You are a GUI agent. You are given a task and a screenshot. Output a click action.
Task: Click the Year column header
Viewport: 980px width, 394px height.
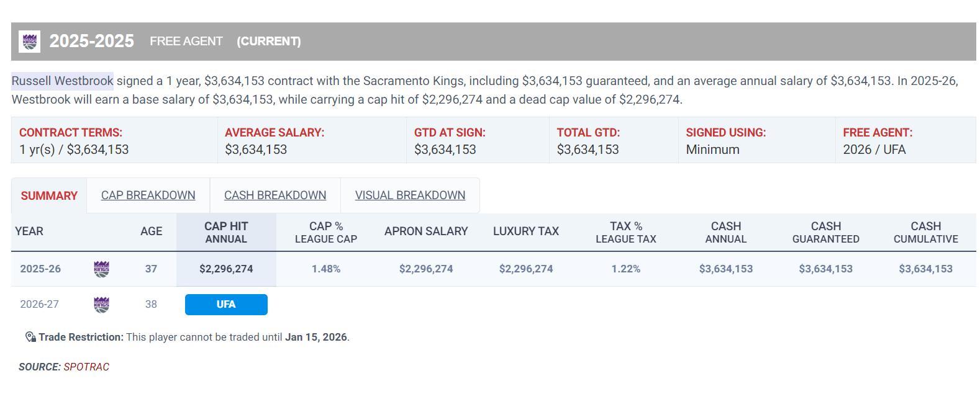pyautogui.click(x=29, y=231)
